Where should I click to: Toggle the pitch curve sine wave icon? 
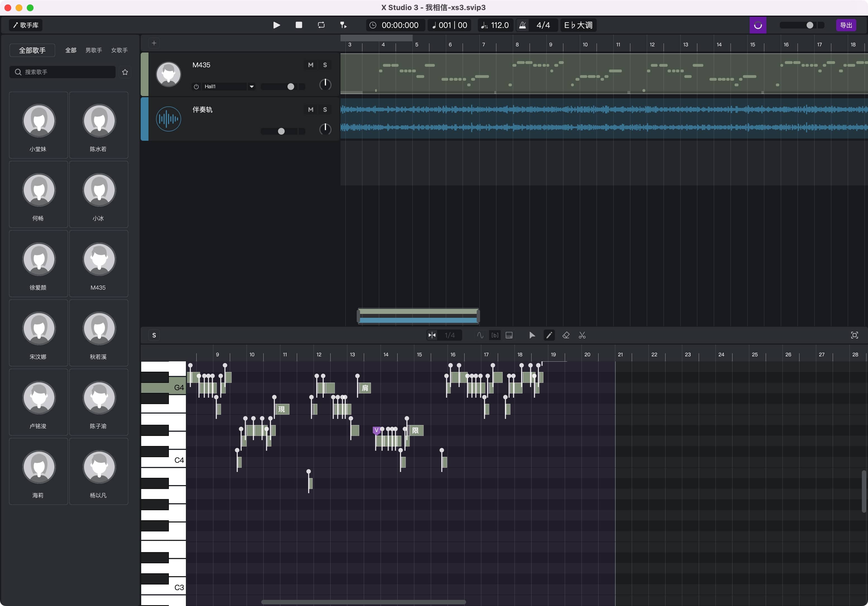click(480, 335)
